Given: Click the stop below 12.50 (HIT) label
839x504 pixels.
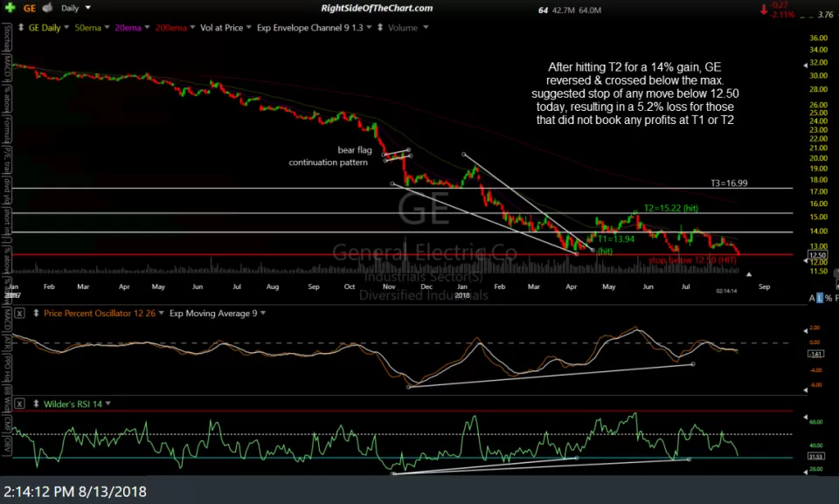Looking at the screenshot, I should [x=692, y=260].
